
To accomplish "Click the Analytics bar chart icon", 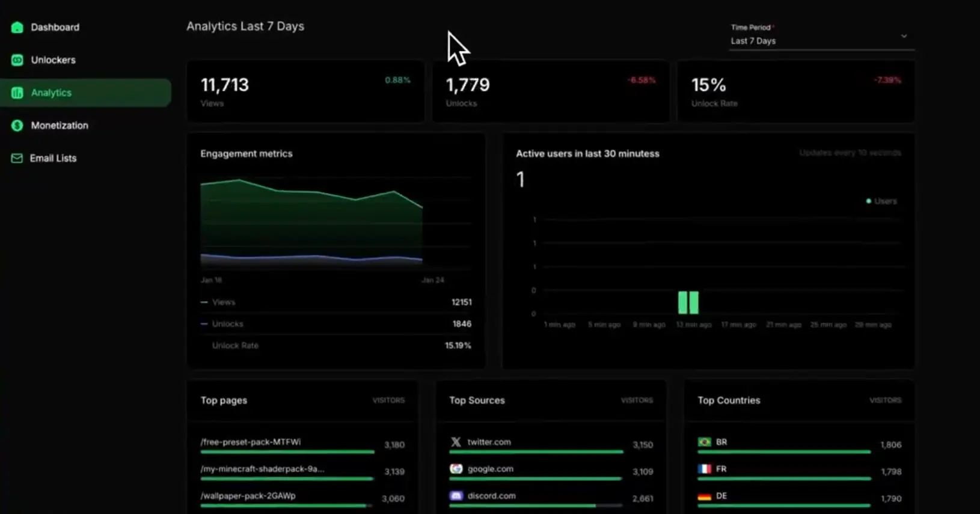I will (x=17, y=93).
